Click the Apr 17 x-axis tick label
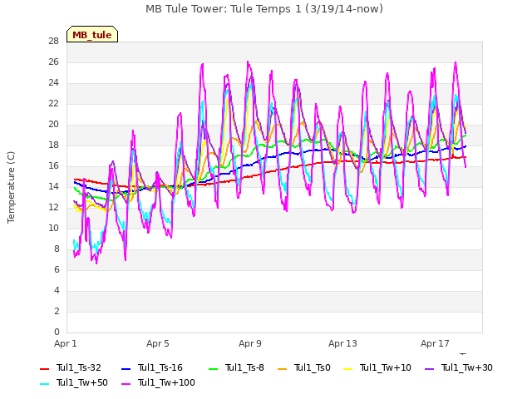532x399 pixels. point(435,343)
